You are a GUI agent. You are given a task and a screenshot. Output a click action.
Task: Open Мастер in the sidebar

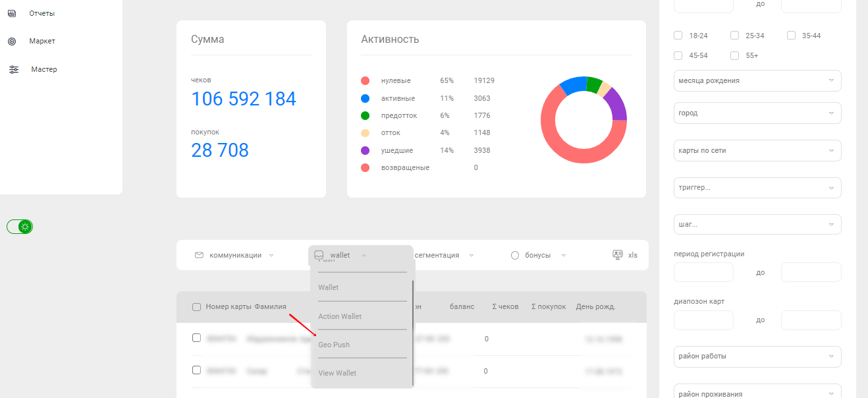tap(44, 69)
